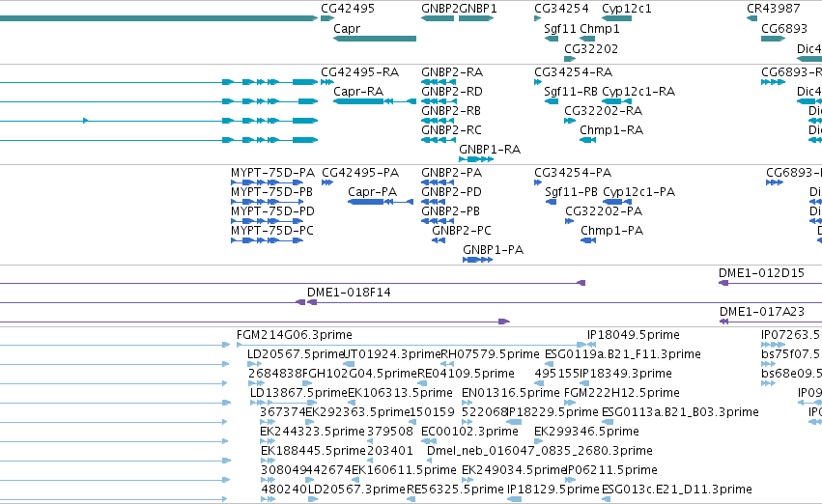Open the RE56325.5prime EST label
Viewport: 822px width, 504px height.
[455, 490]
